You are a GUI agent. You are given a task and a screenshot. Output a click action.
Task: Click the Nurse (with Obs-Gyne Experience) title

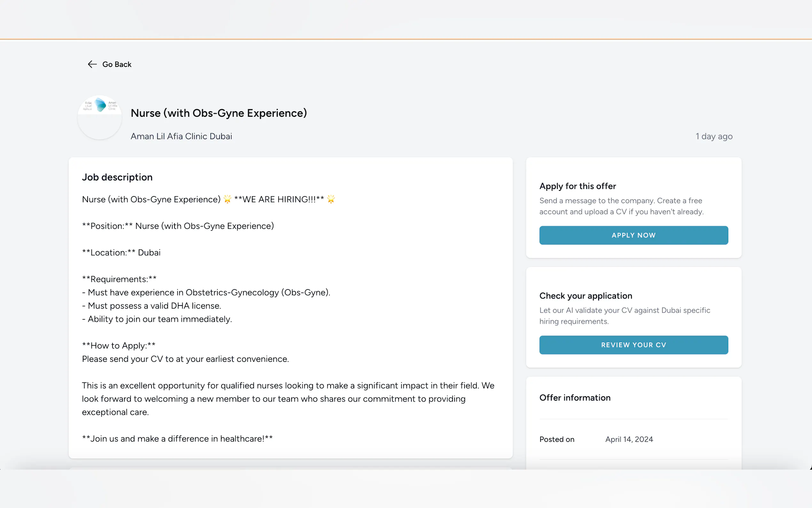click(219, 113)
